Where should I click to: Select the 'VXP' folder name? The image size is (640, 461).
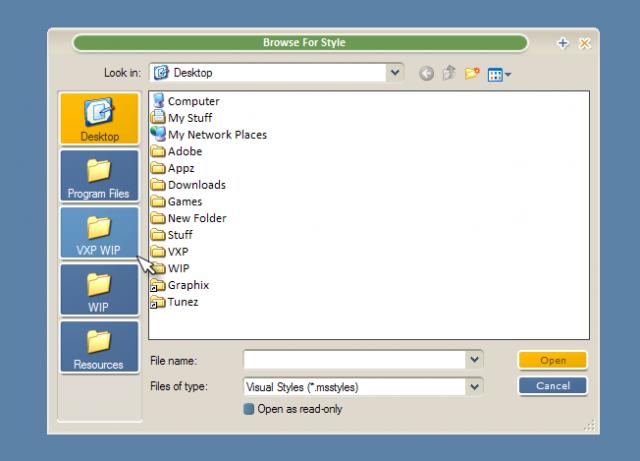point(178,252)
